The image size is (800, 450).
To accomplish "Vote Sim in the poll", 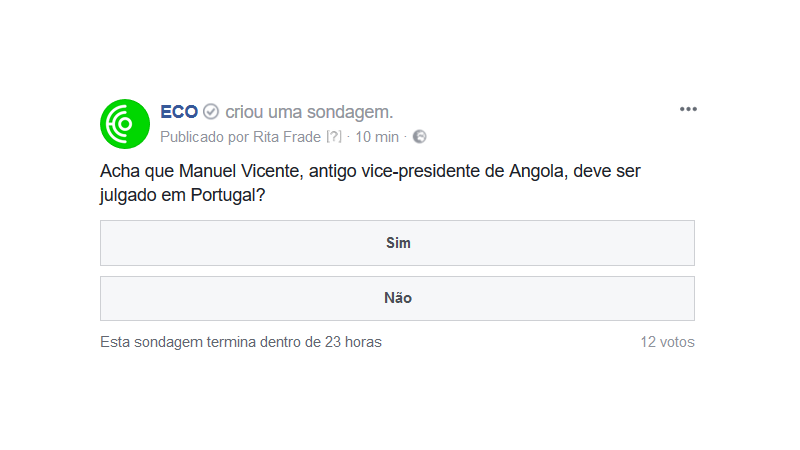I will pyautogui.click(x=397, y=243).
